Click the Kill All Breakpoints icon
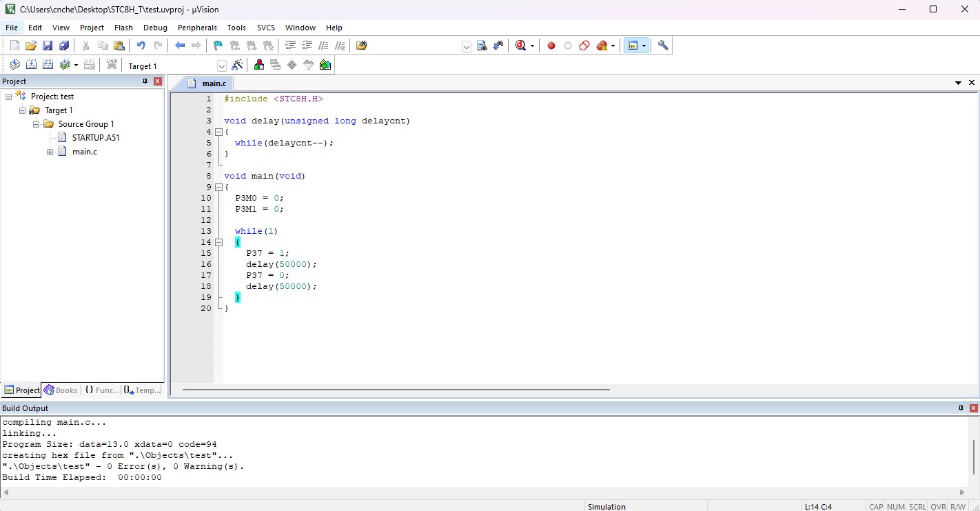This screenshot has height=511, width=980. click(x=602, y=46)
